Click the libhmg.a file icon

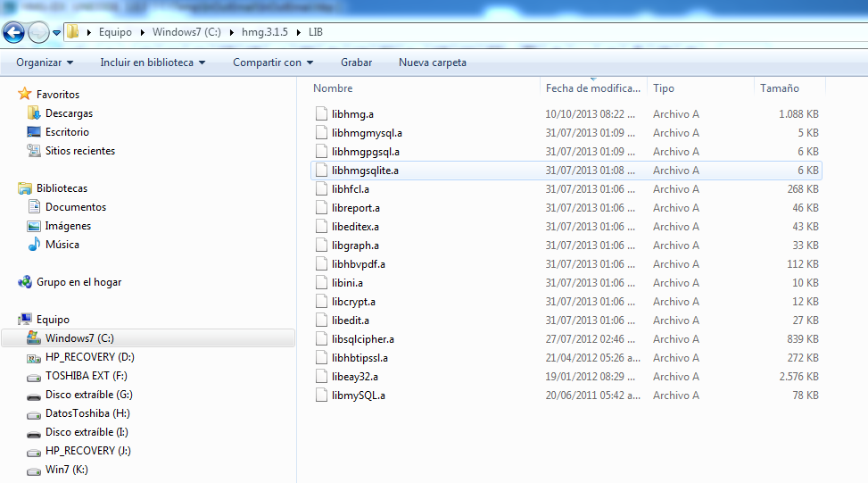click(x=322, y=114)
